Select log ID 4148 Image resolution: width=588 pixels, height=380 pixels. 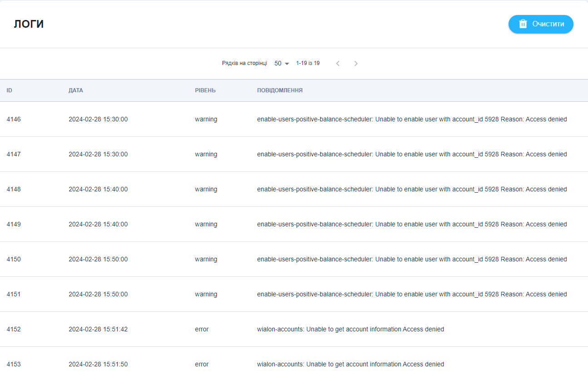coord(14,189)
